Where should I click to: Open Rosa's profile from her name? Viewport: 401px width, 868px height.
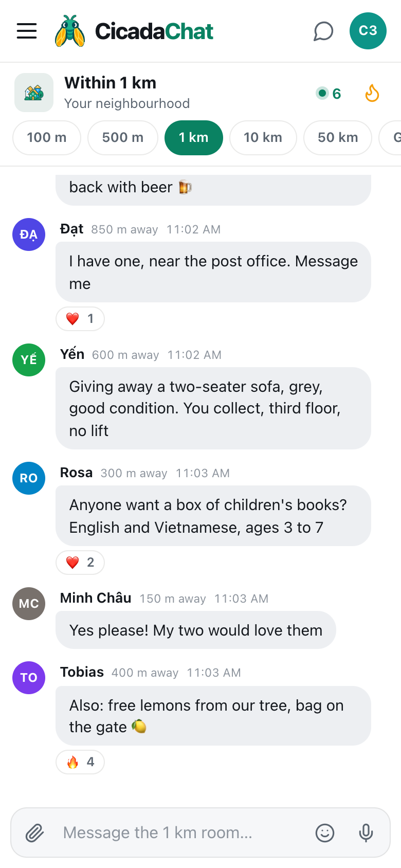pyautogui.click(x=76, y=473)
